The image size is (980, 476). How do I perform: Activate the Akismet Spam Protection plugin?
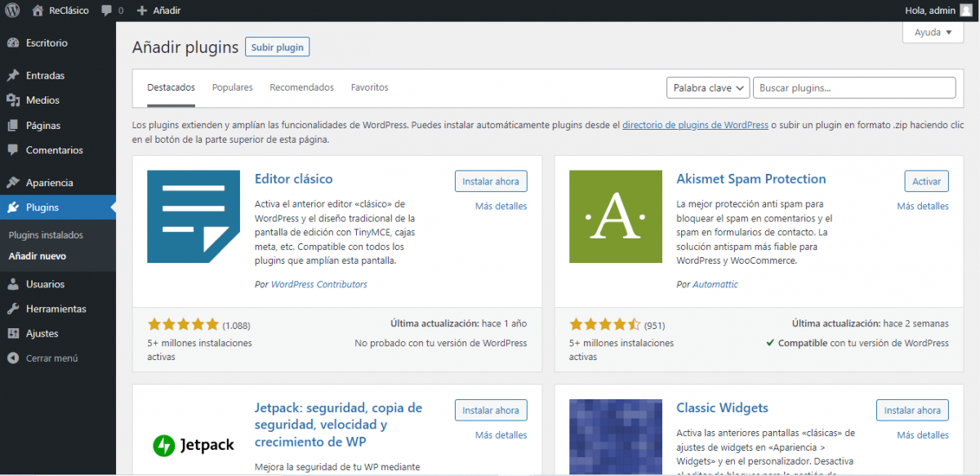point(926,181)
